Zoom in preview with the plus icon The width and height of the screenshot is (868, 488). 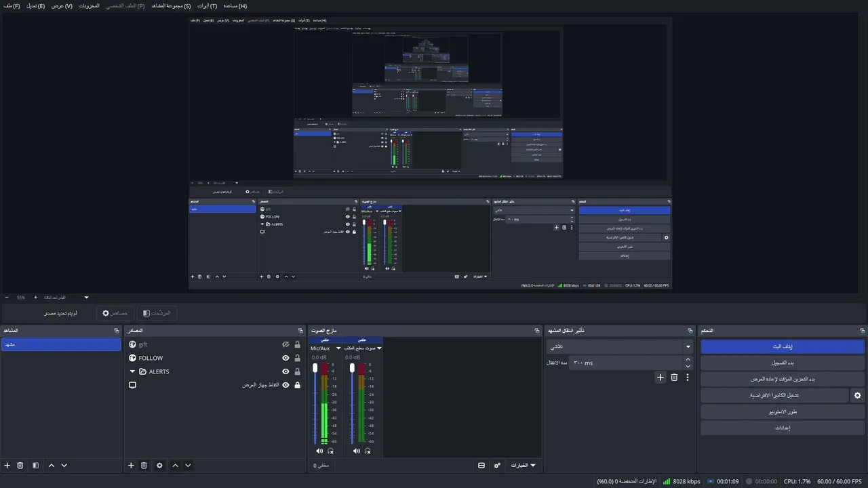35,298
